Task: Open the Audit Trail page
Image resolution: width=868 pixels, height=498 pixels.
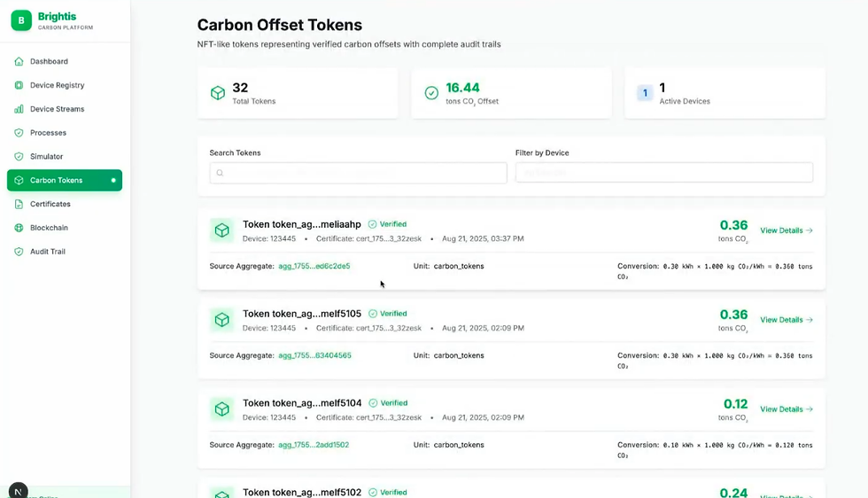Action: [65, 252]
